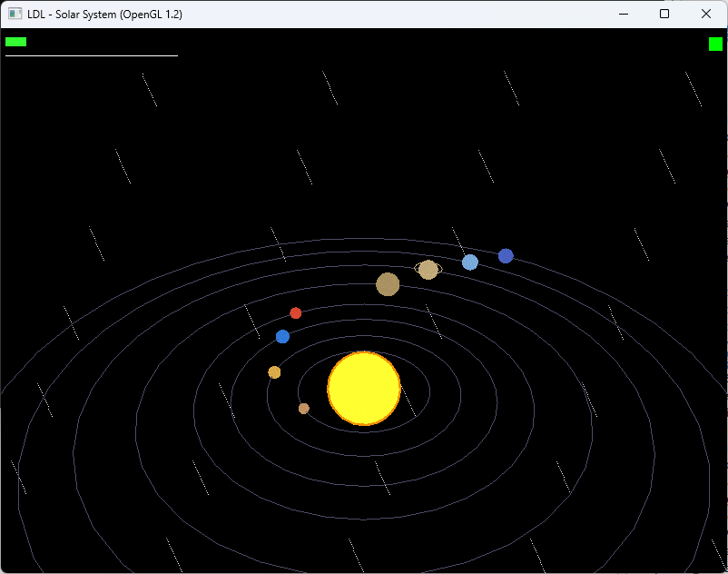The height and width of the screenshot is (574, 728).
Task: Close the LDL Solar System window
Action: [x=705, y=14]
